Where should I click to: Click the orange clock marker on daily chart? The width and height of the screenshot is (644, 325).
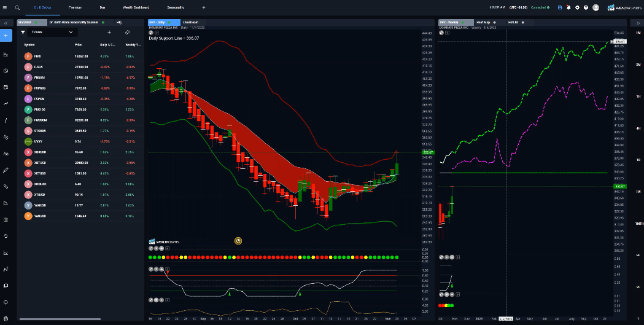238,241
